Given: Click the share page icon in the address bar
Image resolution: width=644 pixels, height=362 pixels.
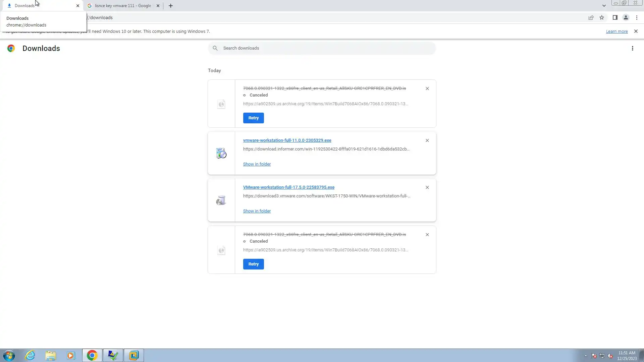Looking at the screenshot, I should pos(591,18).
